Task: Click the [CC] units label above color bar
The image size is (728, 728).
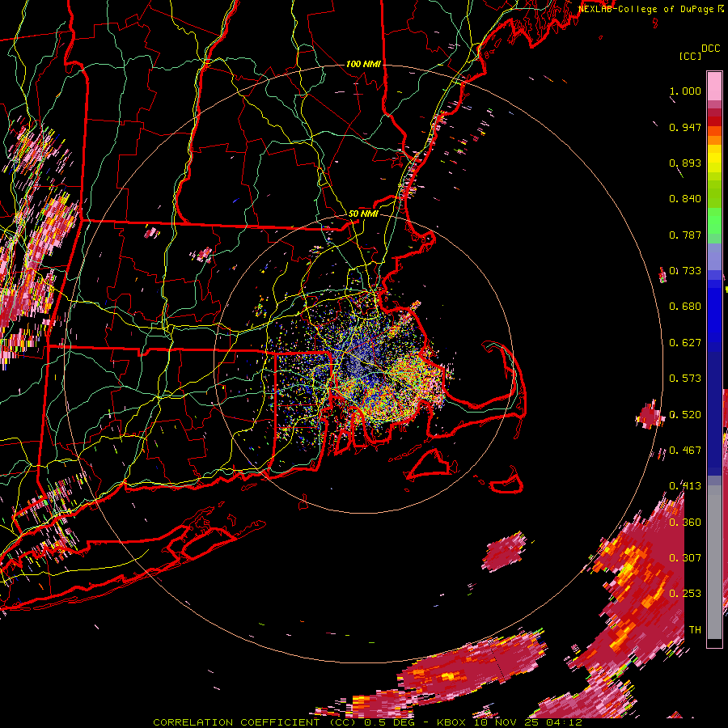Action: [x=691, y=56]
